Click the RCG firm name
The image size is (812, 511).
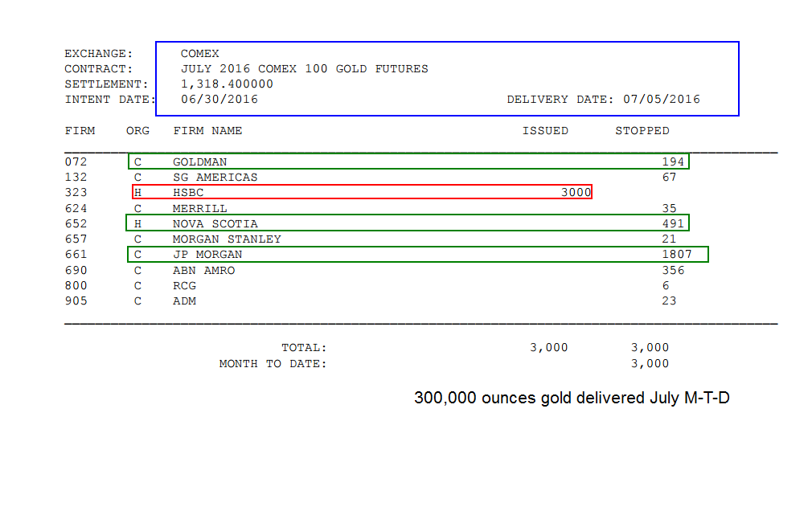click(x=184, y=286)
